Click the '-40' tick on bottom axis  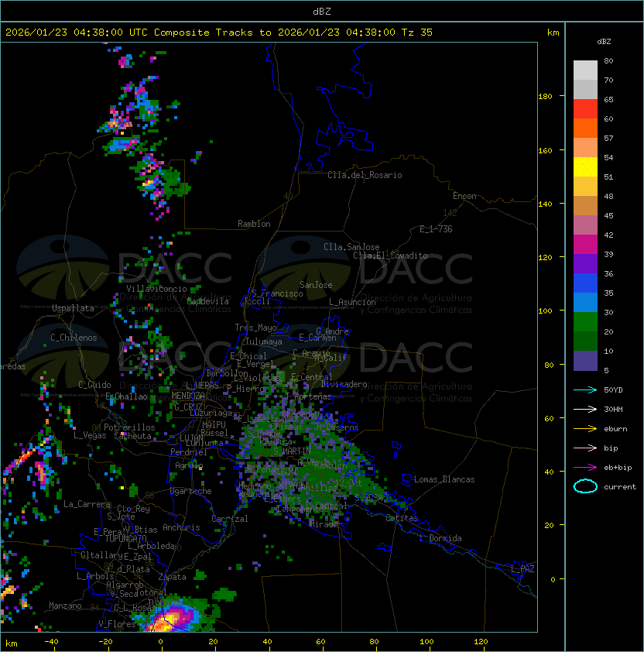point(51,642)
